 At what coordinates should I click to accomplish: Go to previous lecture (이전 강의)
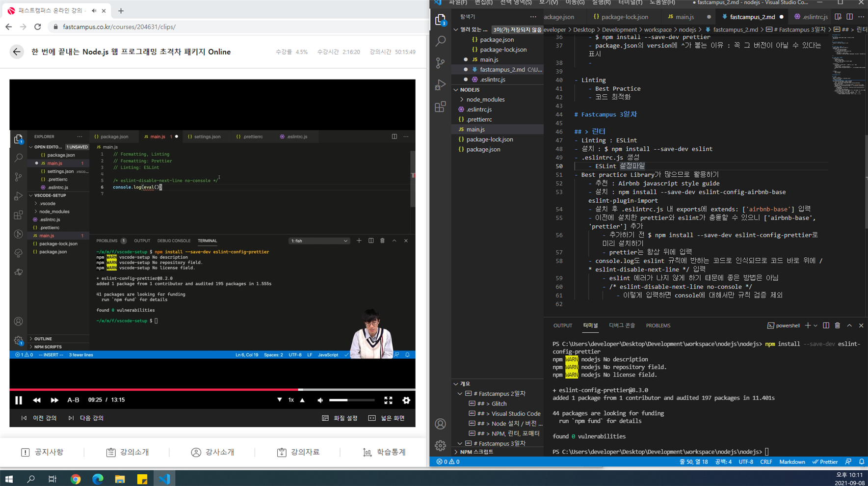pos(39,418)
